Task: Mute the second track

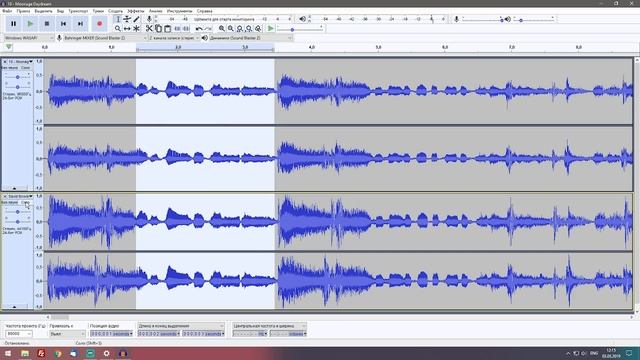Action: [x=10, y=202]
